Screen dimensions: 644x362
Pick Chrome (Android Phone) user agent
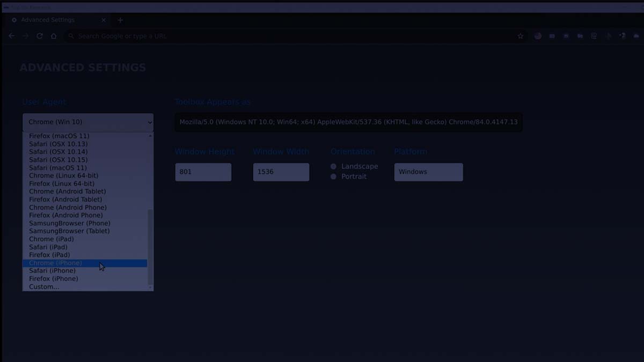click(x=85, y=208)
